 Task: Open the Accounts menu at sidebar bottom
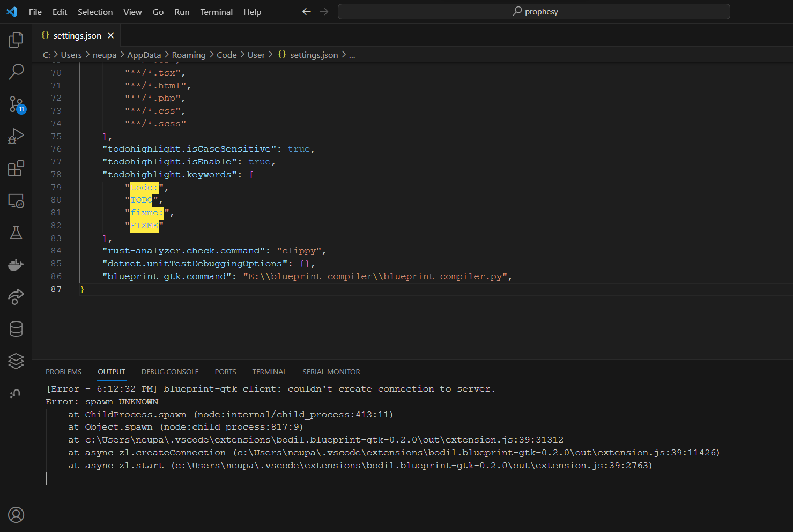16,515
